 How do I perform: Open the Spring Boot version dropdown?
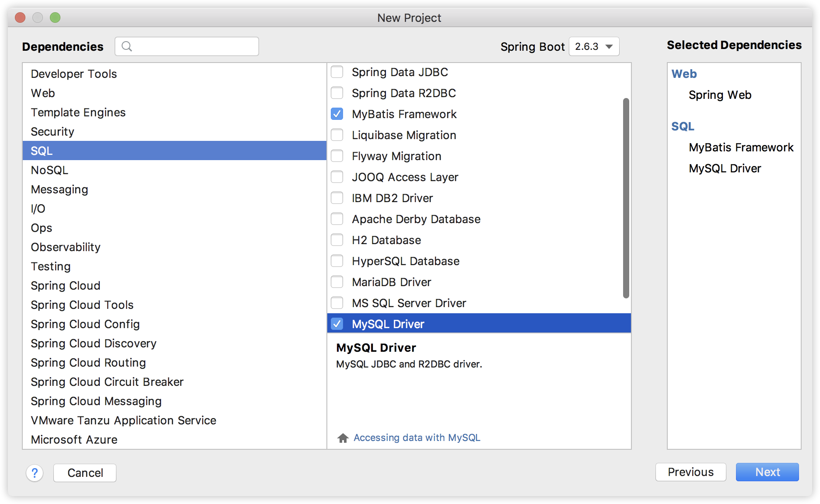click(594, 46)
